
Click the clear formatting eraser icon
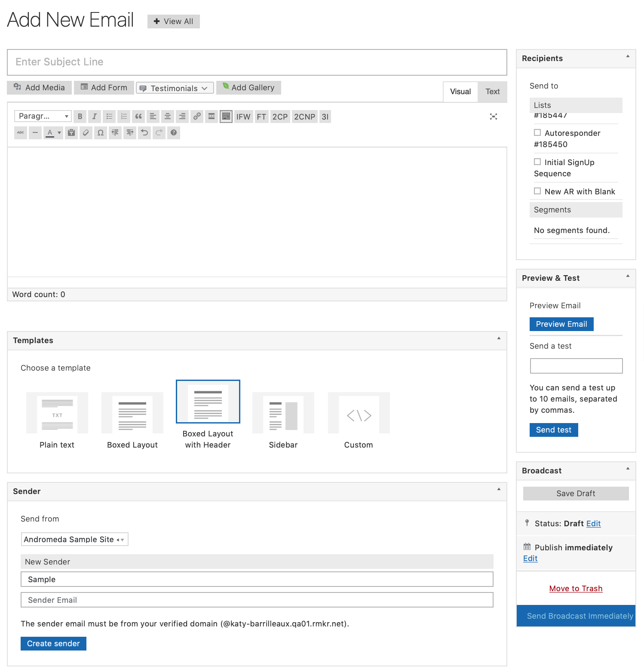86,133
